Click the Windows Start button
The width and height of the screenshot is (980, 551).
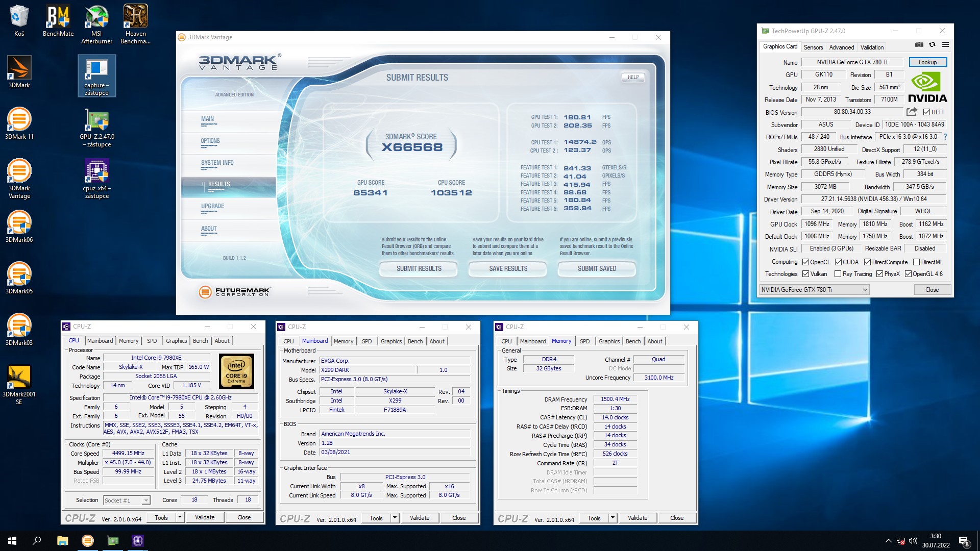12,541
